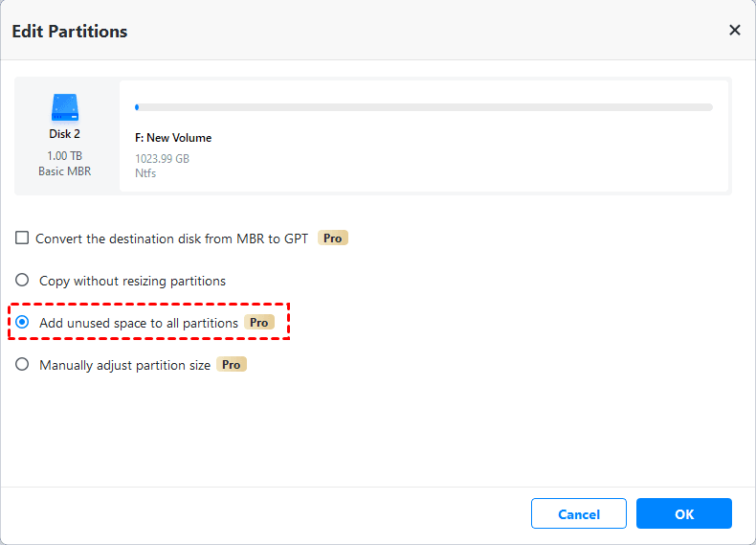This screenshot has height=545, width=756.
Task: Click the Disk 2 drive icon
Action: coord(65,106)
